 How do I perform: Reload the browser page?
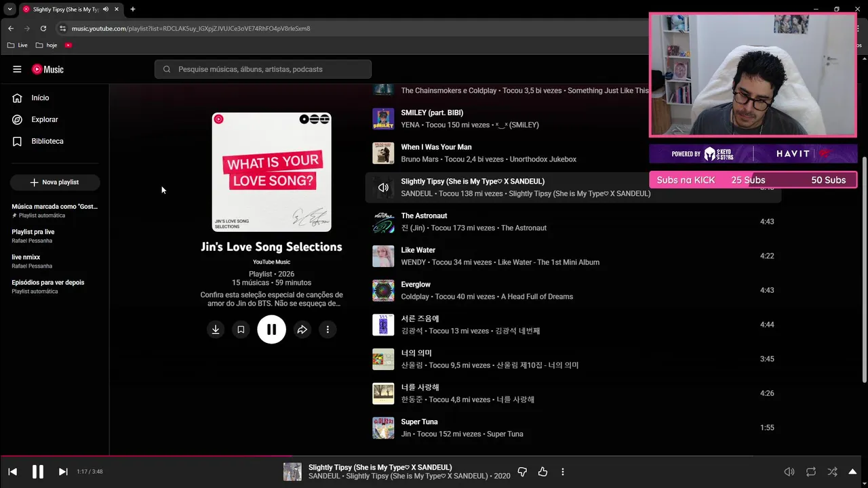pos(43,28)
